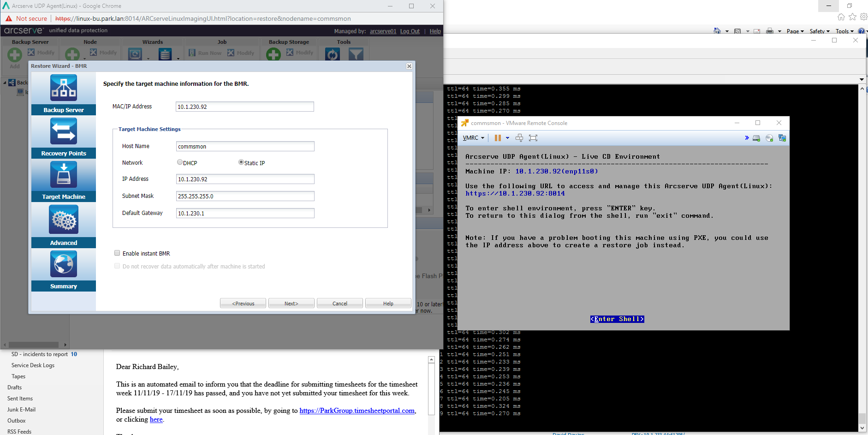Select the Target Machine wizard step icon
This screenshot has width=868, height=435.
(64, 175)
